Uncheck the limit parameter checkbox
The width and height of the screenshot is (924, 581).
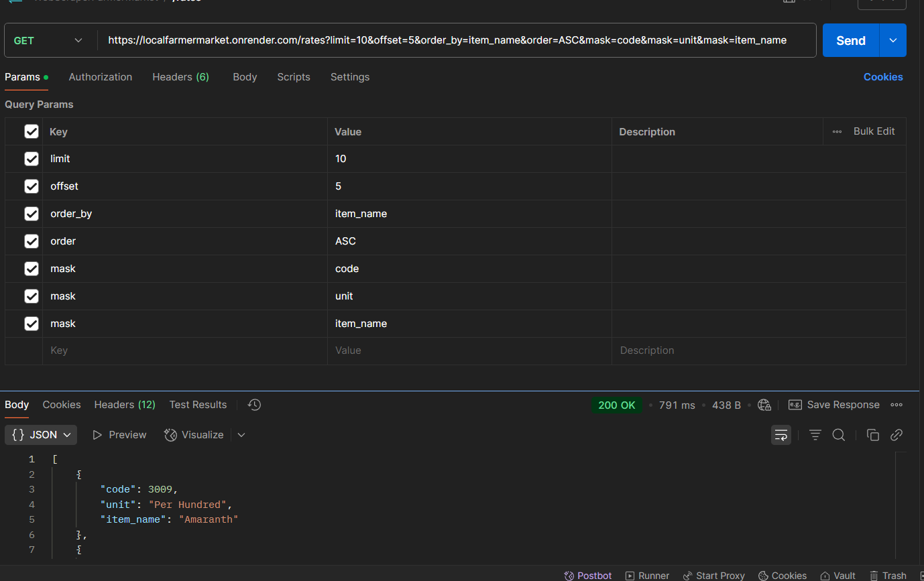[32, 159]
